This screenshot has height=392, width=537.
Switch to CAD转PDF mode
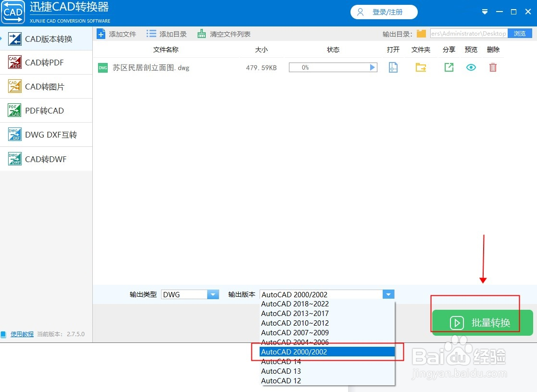(46, 63)
